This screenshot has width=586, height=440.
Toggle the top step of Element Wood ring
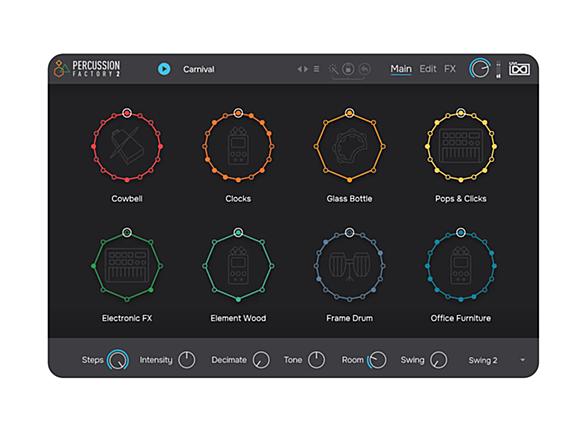[238, 232]
